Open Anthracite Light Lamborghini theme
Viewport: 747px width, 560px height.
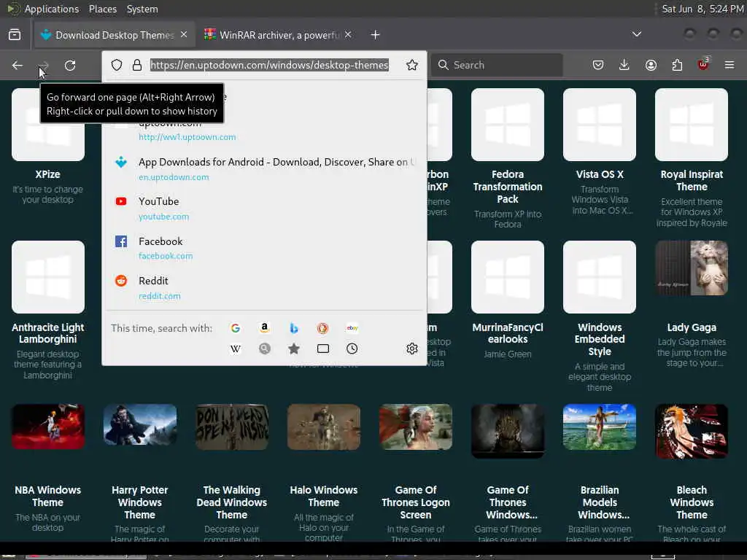pyautogui.click(x=48, y=277)
